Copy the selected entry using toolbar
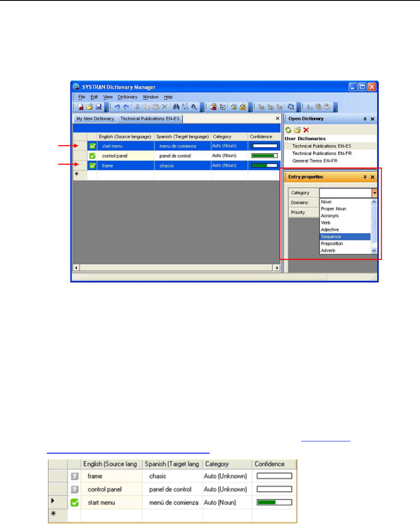420x524 pixels. tap(146, 107)
